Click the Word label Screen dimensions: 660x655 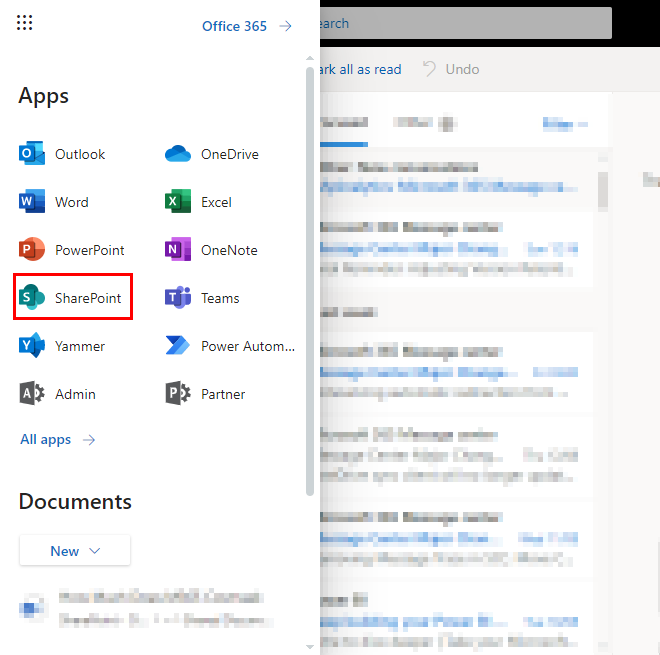(x=72, y=202)
